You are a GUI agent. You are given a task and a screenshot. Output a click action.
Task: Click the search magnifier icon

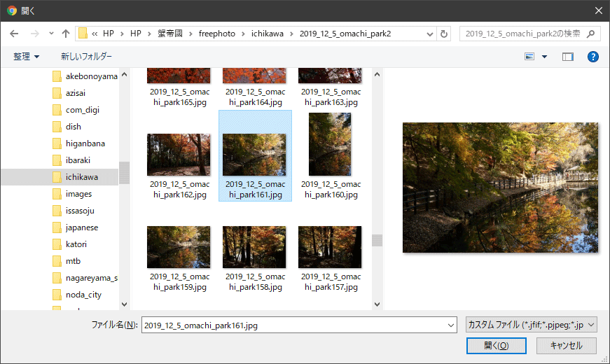coord(590,34)
